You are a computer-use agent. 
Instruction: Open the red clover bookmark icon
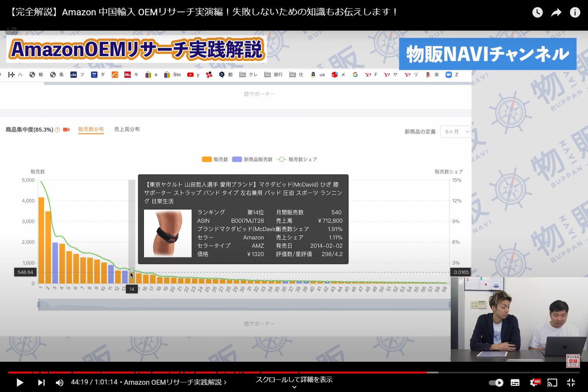coord(209,75)
